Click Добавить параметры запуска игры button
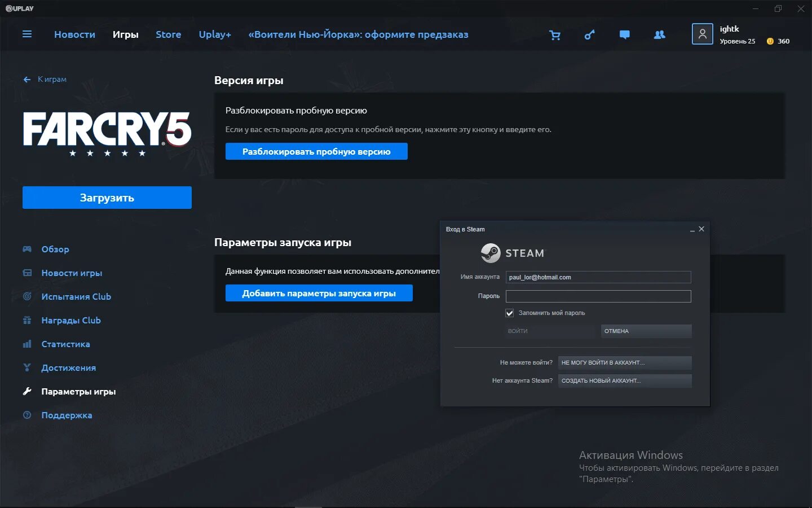Screen dimensions: 812x508 pyautogui.click(x=319, y=293)
